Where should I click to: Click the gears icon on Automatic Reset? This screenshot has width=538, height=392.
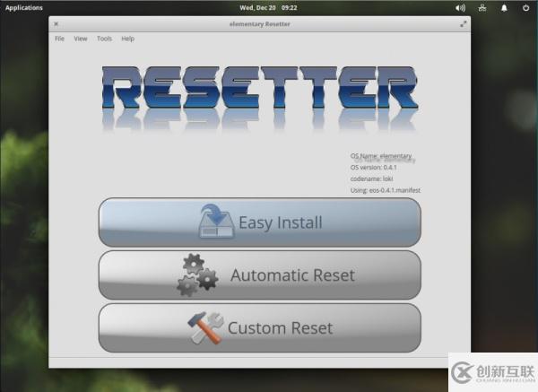point(197,274)
